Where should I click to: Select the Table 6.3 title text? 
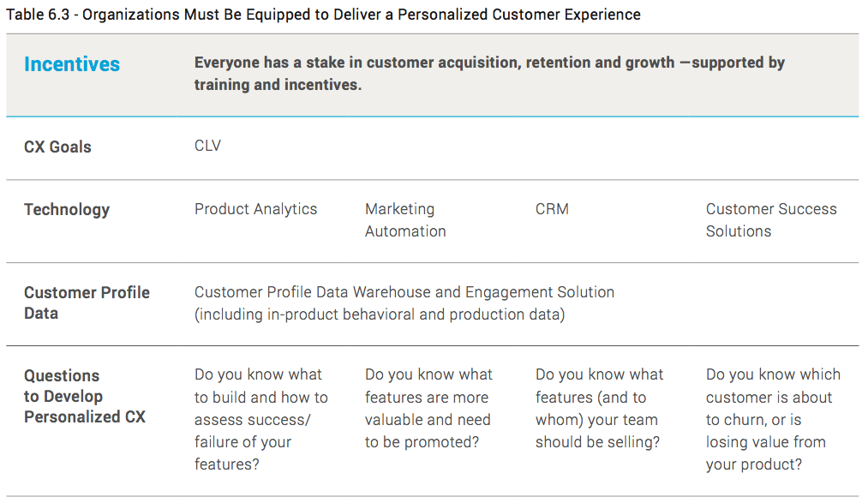pyautogui.click(x=323, y=15)
